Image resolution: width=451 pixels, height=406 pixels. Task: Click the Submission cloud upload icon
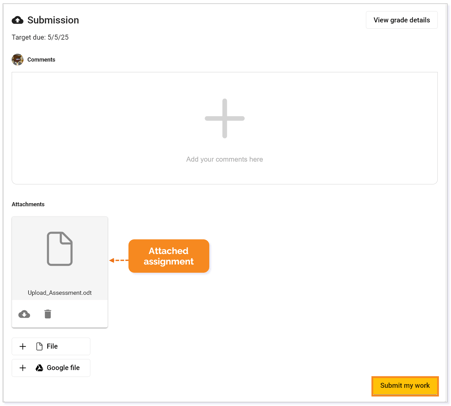18,20
